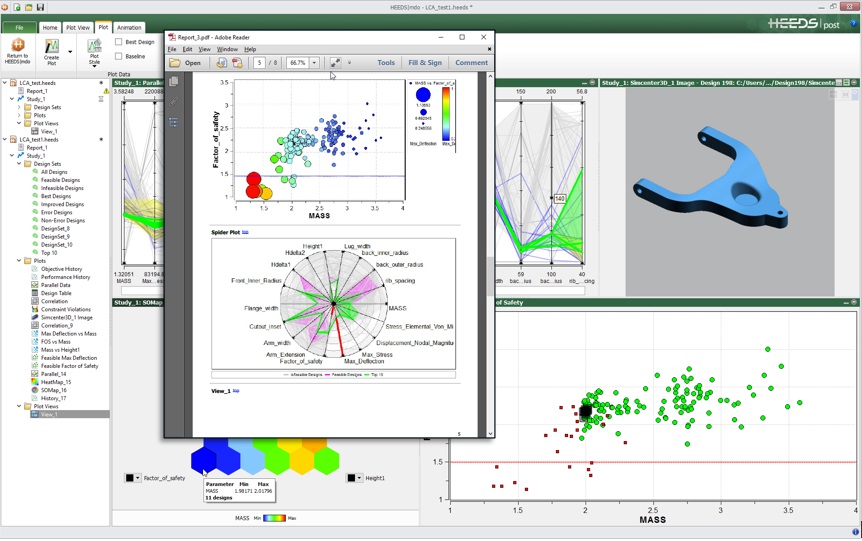This screenshot has width=862, height=541.
Task: Select Report_1 under LCA_test1.heeds
Action: [x=37, y=148]
